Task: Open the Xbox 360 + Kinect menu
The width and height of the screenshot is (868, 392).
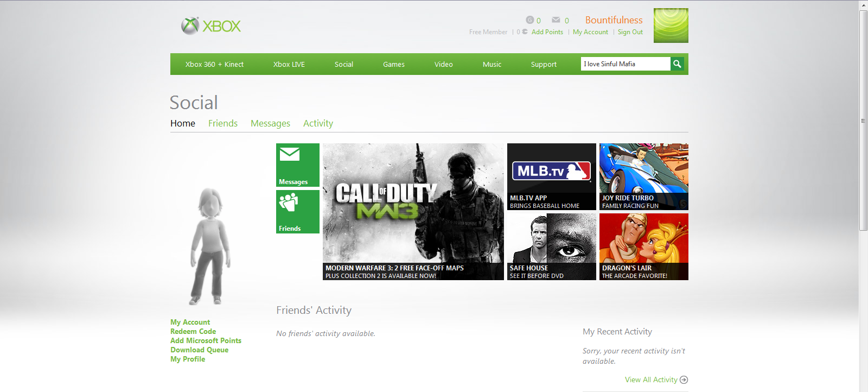Action: [214, 64]
